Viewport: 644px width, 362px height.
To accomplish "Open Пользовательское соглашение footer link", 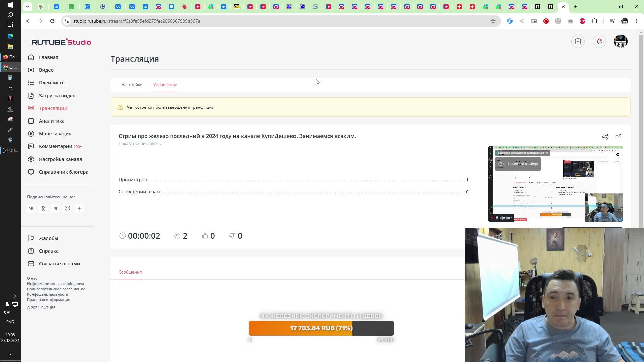I will (x=56, y=289).
